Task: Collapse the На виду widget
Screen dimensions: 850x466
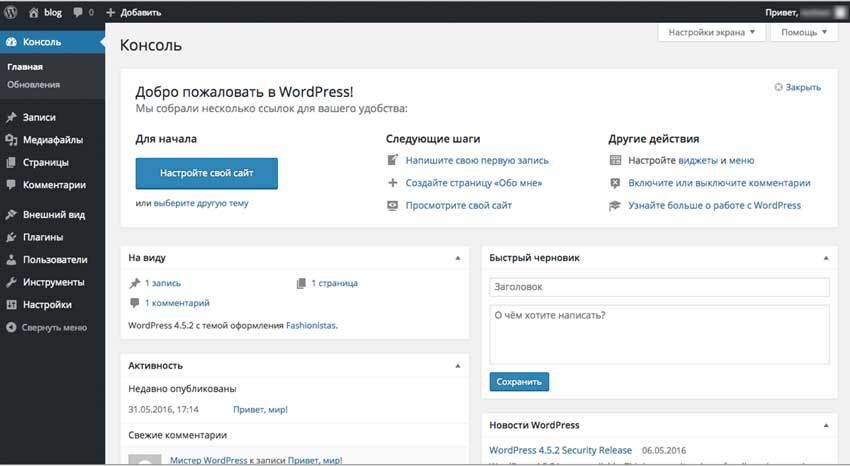Action: coord(458,258)
